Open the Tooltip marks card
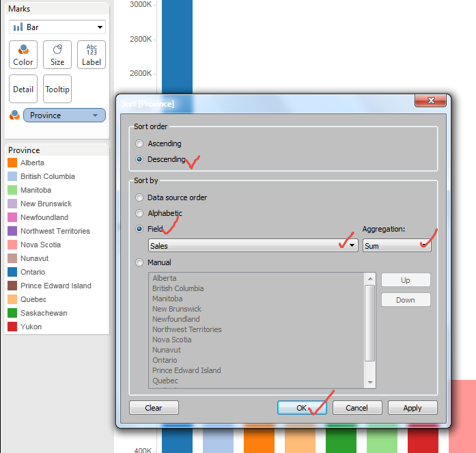The height and width of the screenshot is (453, 476). click(57, 89)
